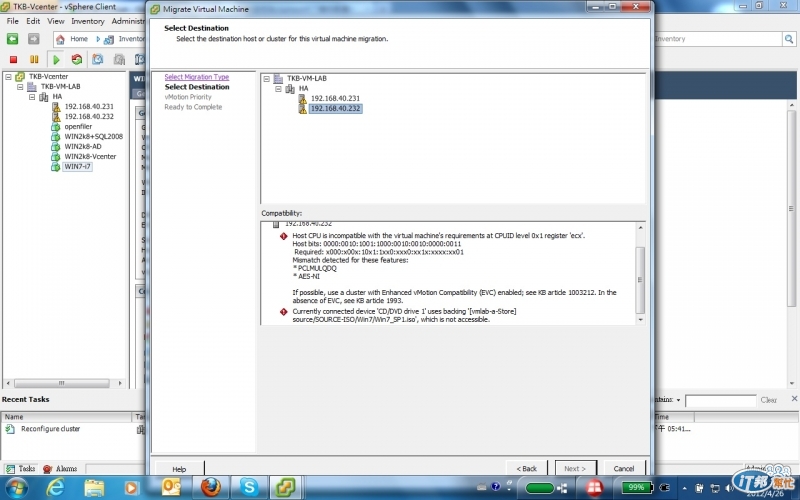Select the WIN2k8-AD virtual machine
This screenshot has width=800, height=500.
83,146
